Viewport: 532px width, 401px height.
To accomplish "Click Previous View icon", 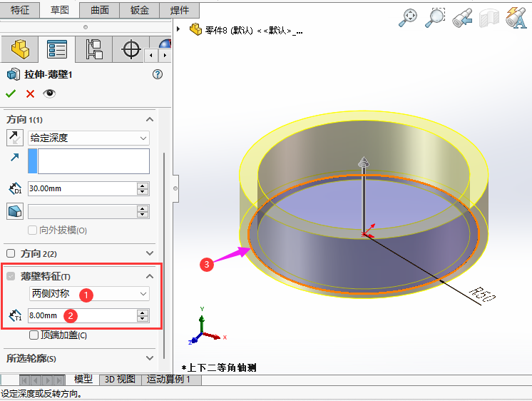I will pos(462,17).
